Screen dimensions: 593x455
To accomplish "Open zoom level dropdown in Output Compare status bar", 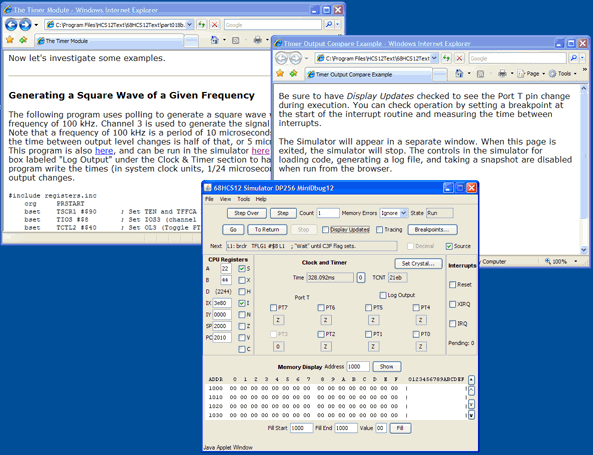I will pyautogui.click(x=576, y=261).
